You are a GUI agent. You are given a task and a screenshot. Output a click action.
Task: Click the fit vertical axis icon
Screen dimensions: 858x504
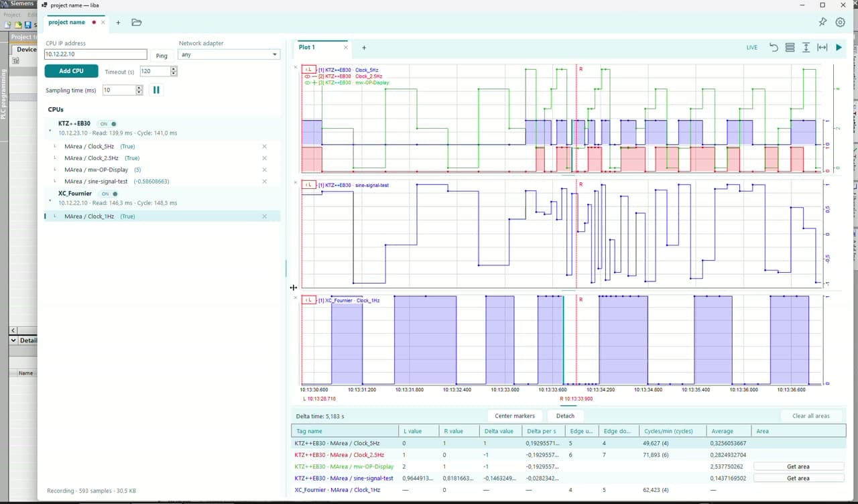(x=806, y=48)
